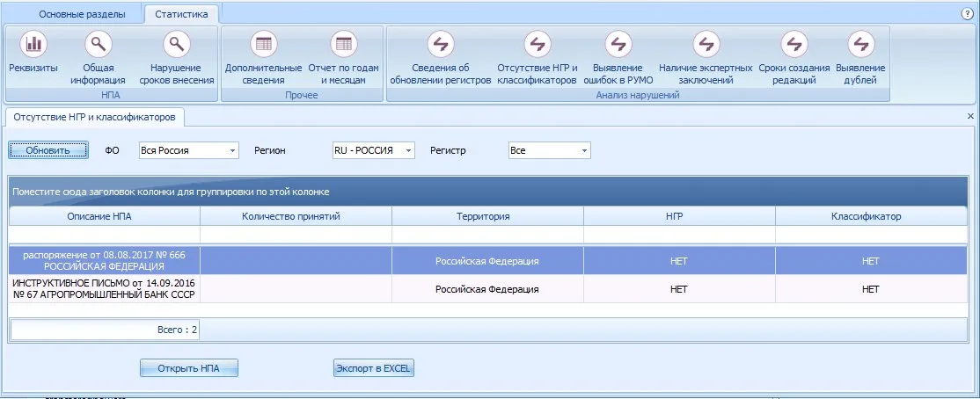Click filter field under Территория column
Screen dimensions: 980x399
(487, 234)
